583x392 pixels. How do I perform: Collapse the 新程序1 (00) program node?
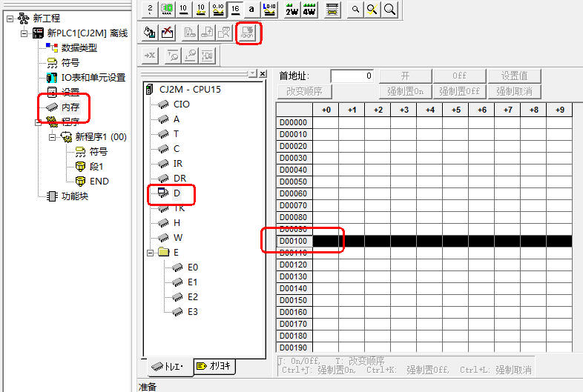coord(53,137)
